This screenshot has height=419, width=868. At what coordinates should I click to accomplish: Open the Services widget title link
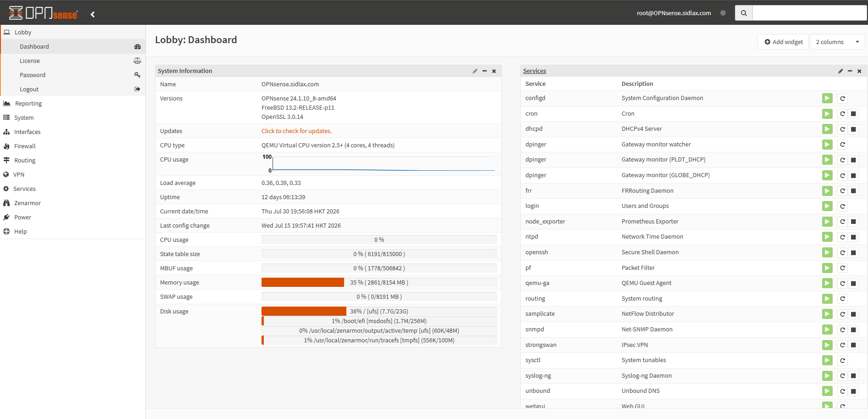pos(534,71)
